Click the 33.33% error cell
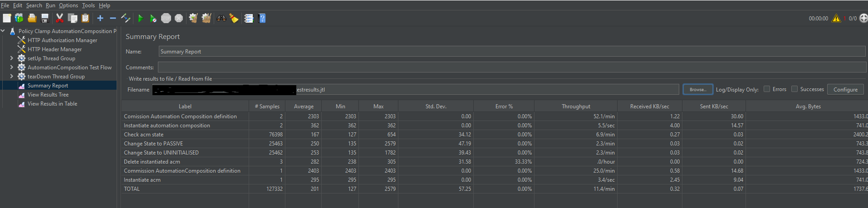 [x=504, y=162]
